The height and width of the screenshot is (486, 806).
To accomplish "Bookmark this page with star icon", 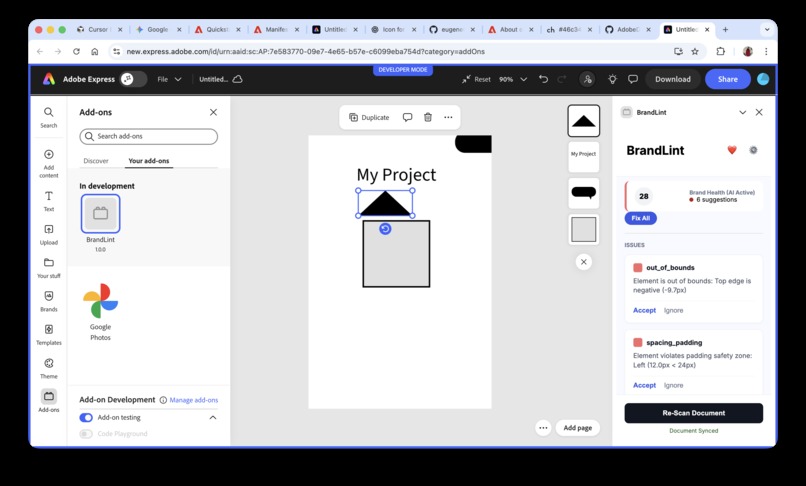I will (x=695, y=51).
